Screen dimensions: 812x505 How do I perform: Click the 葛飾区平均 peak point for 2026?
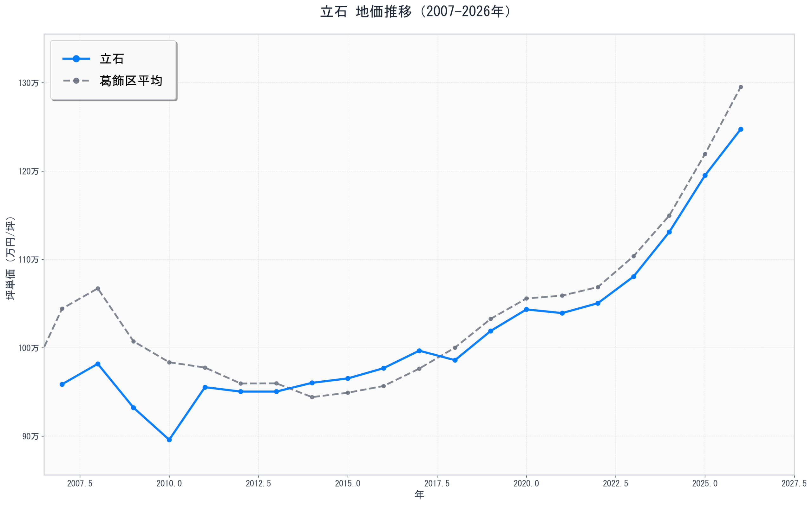(x=741, y=87)
